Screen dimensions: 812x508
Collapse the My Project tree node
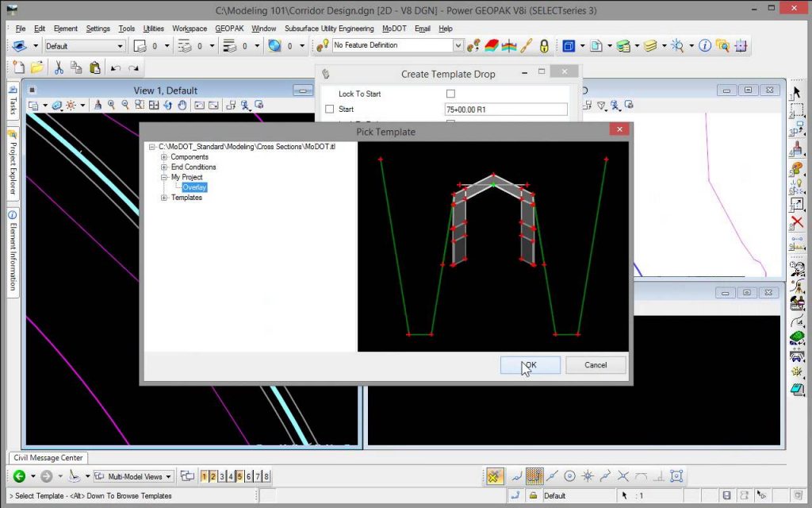(163, 177)
